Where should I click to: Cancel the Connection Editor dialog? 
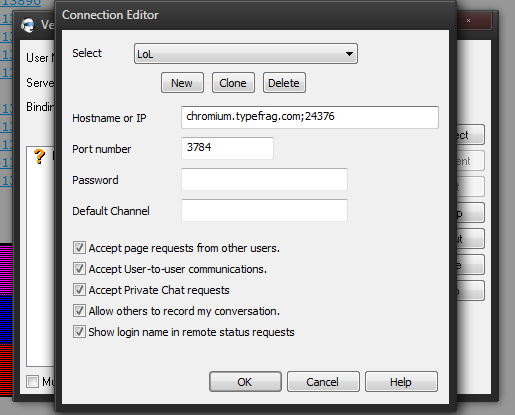point(323,382)
